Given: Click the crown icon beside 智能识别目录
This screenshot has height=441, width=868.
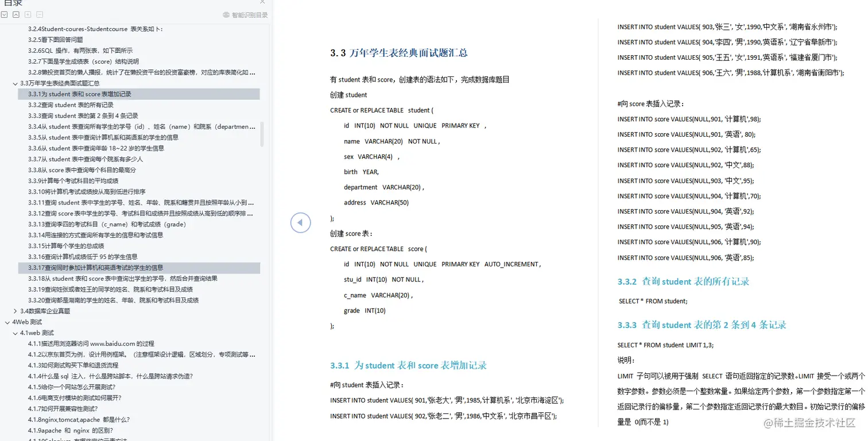Looking at the screenshot, I should pos(227,14).
